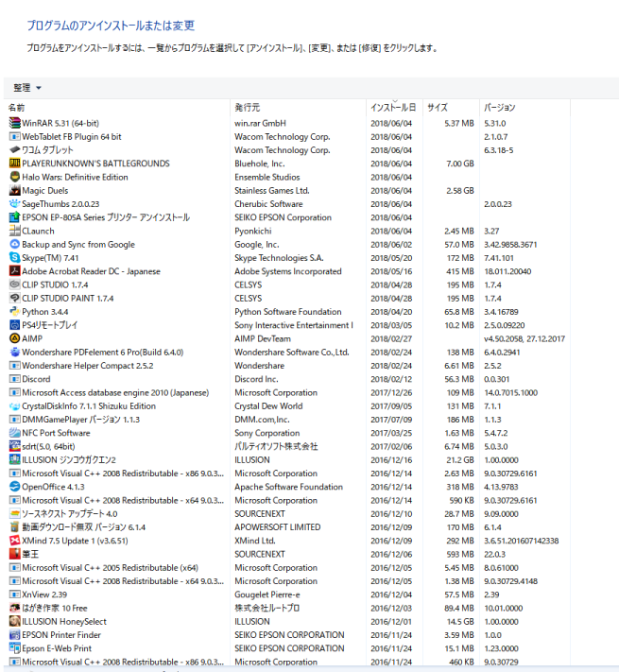
Task: Click the 7.00 GB size value
Action: click(460, 164)
